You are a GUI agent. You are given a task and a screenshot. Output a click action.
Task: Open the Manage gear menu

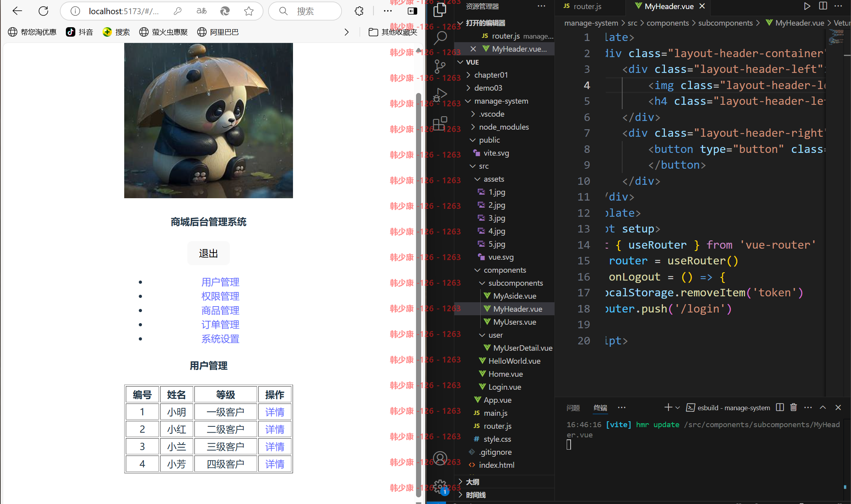coord(440,487)
